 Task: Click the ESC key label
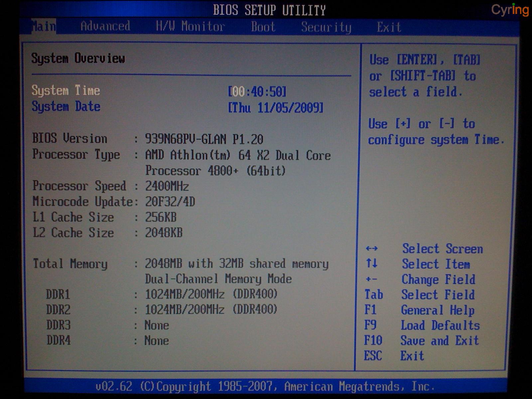pyautogui.click(x=373, y=356)
